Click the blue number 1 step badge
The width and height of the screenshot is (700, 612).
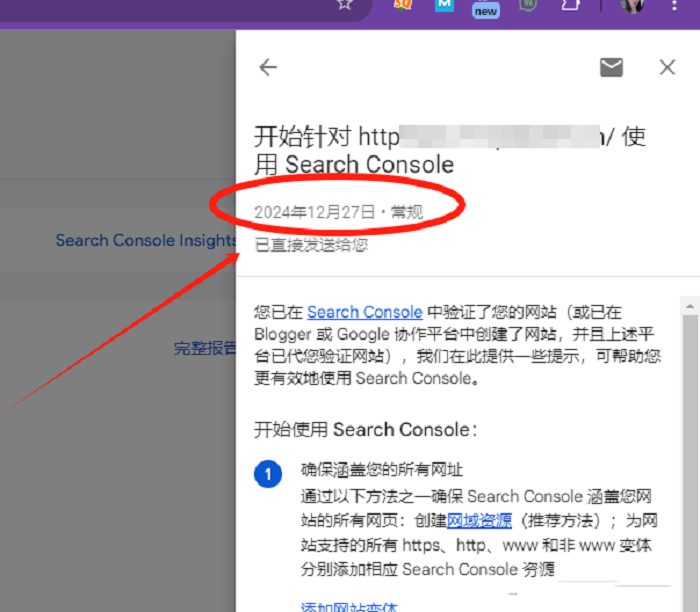point(268,474)
